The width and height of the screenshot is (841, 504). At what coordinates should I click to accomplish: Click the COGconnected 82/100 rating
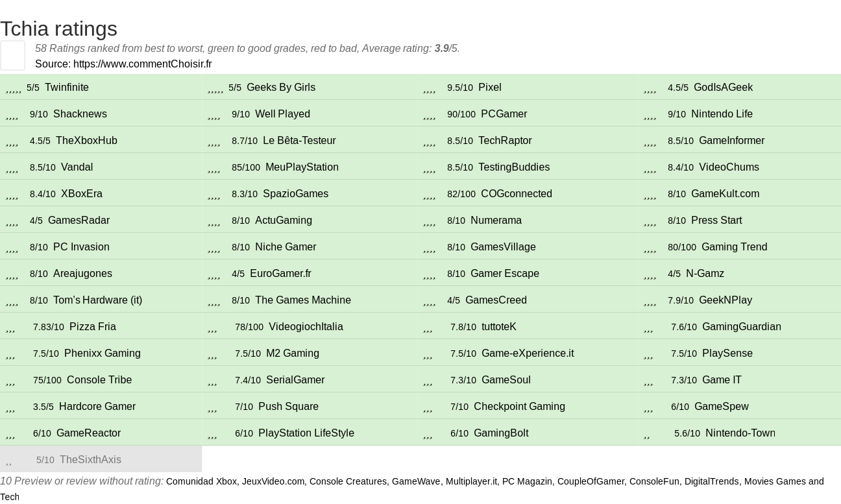[528, 193]
